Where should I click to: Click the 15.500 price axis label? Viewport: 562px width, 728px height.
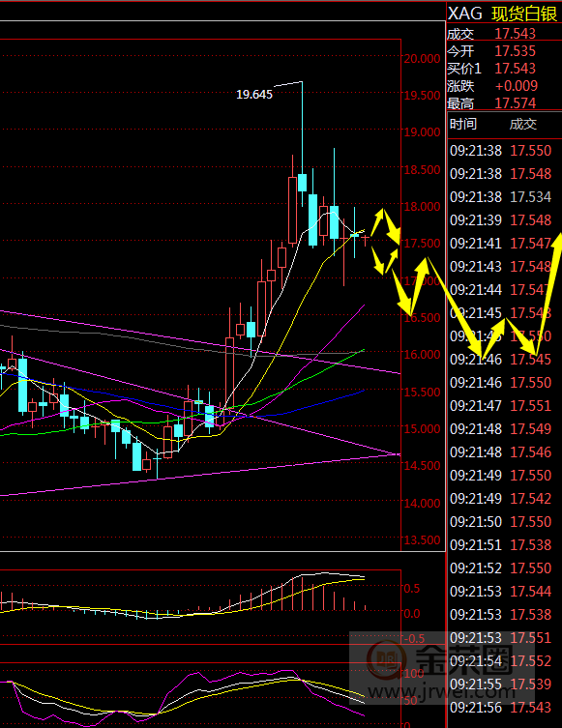(x=422, y=392)
